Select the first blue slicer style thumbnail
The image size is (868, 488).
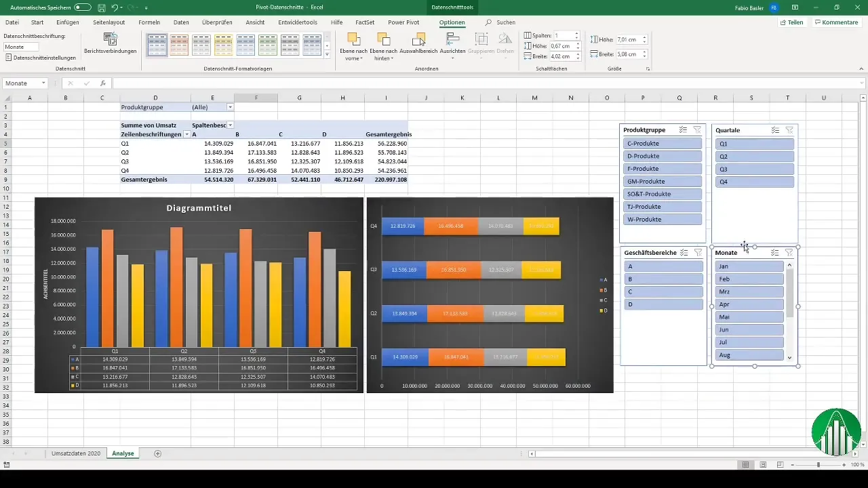157,45
